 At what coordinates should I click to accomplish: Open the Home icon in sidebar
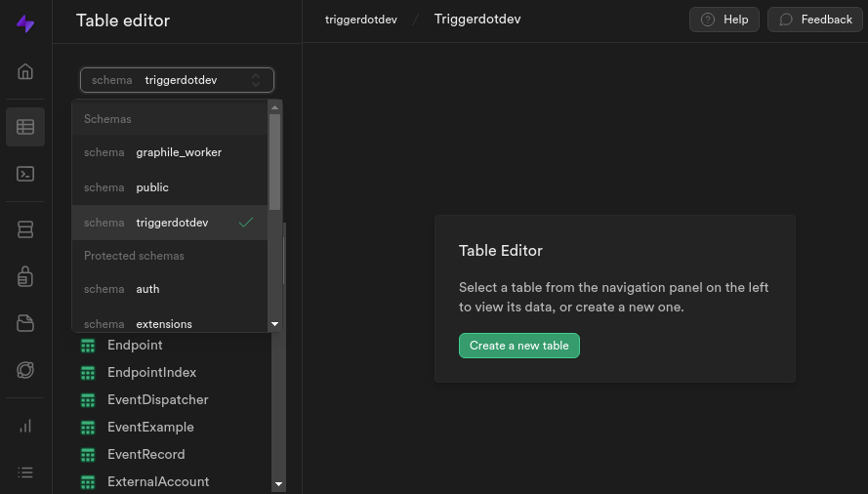(25, 71)
